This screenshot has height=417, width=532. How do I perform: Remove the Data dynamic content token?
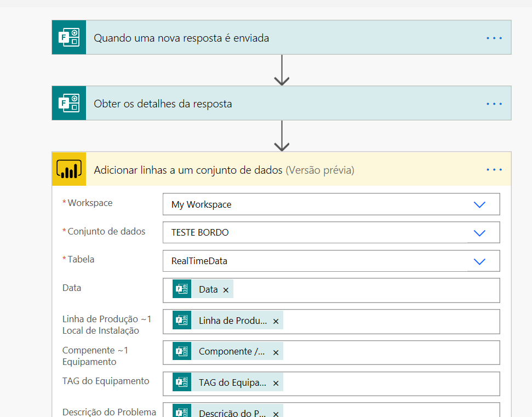226,290
